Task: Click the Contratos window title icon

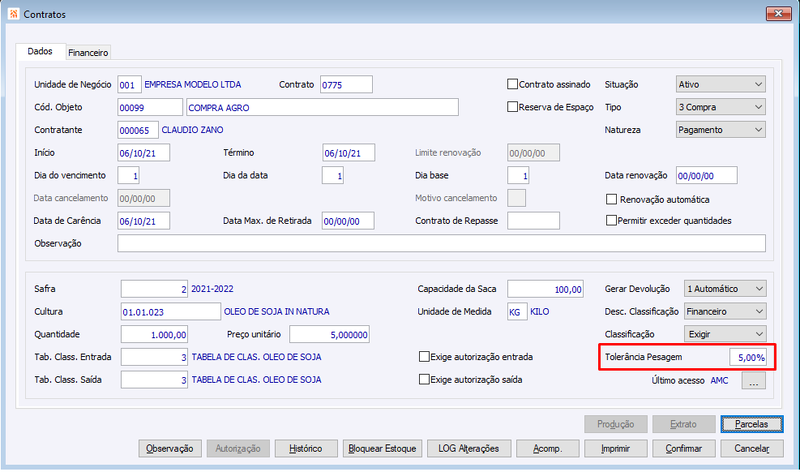Action: point(14,14)
